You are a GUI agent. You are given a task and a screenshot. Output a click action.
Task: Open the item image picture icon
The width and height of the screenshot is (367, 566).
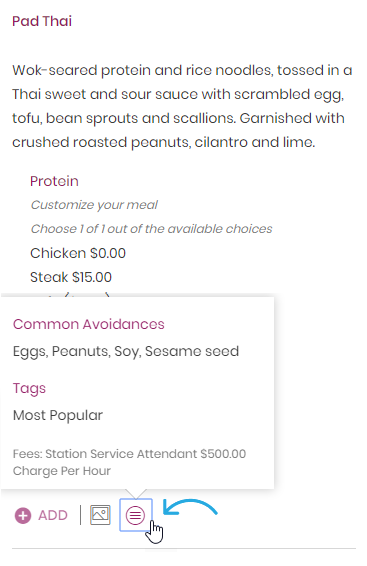pyautogui.click(x=100, y=515)
